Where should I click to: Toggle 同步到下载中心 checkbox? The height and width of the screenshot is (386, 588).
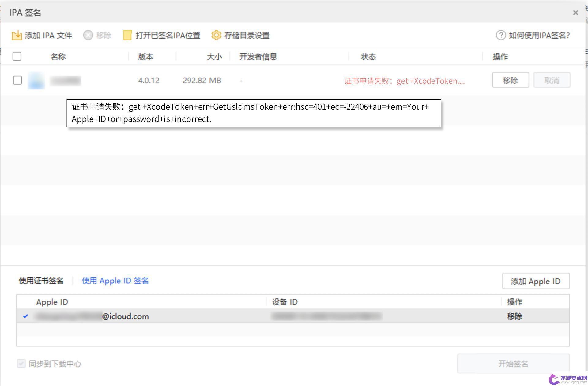coord(21,364)
